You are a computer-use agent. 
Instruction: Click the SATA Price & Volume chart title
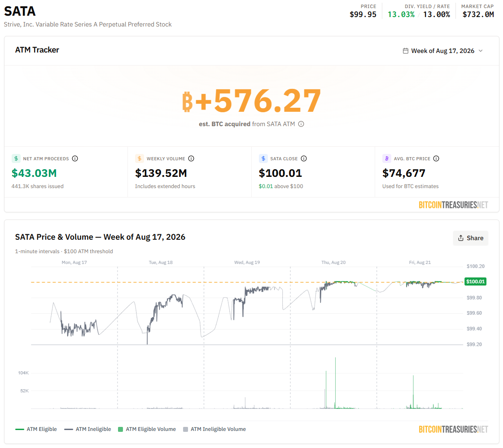click(x=100, y=237)
